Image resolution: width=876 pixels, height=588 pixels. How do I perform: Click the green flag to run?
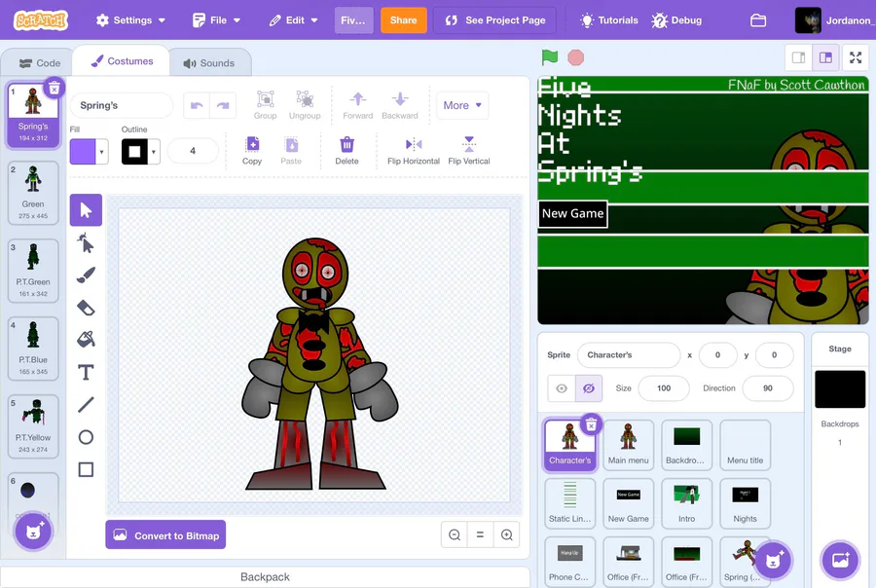550,57
